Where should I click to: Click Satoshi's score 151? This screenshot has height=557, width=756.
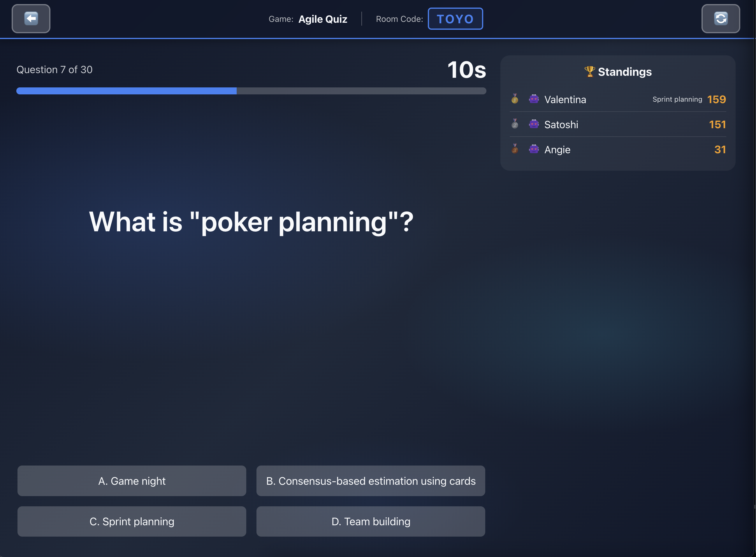717,124
